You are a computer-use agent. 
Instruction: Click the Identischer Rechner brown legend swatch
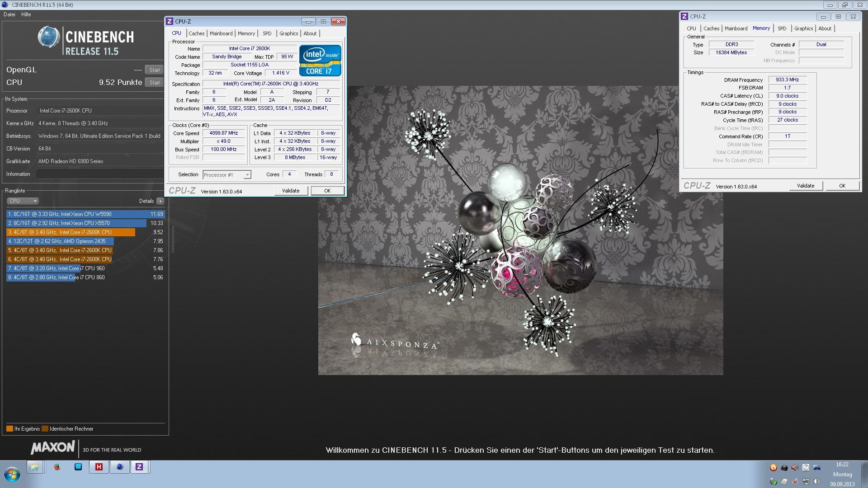[45, 429]
